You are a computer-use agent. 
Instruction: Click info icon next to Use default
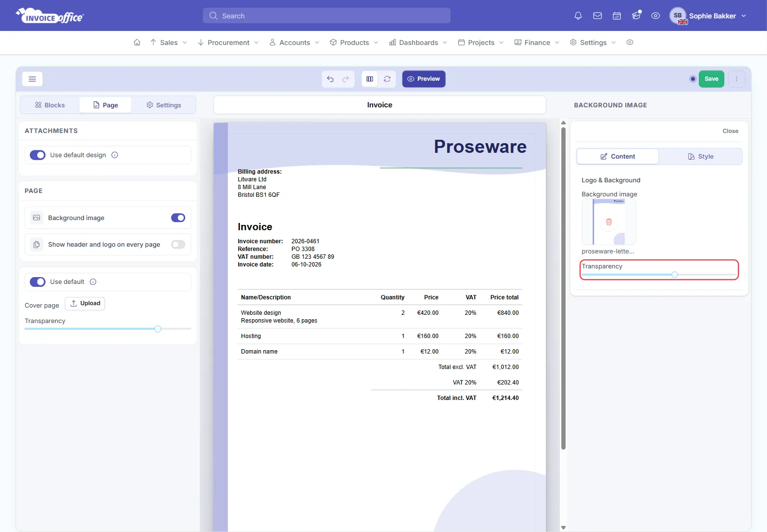[x=93, y=282]
